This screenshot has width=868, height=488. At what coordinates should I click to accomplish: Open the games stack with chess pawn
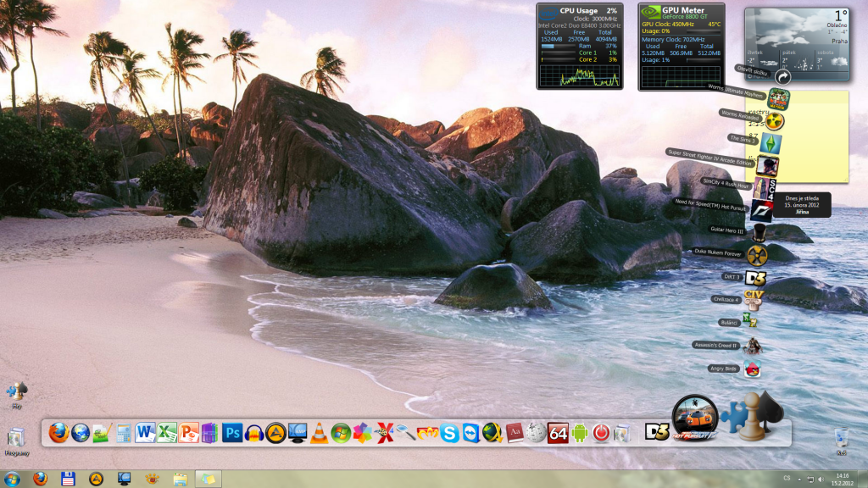point(752,415)
